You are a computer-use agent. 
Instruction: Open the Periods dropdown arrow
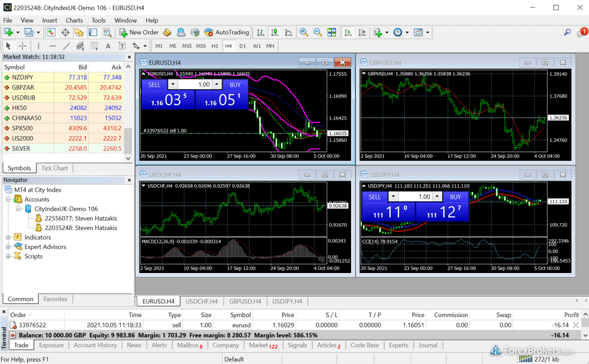point(407,32)
